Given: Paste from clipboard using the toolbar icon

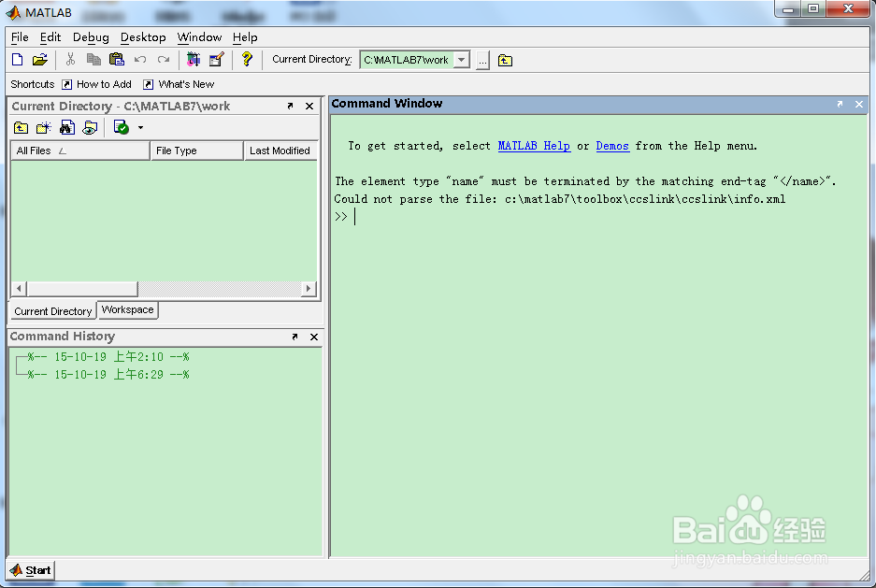Looking at the screenshot, I should pos(116,59).
